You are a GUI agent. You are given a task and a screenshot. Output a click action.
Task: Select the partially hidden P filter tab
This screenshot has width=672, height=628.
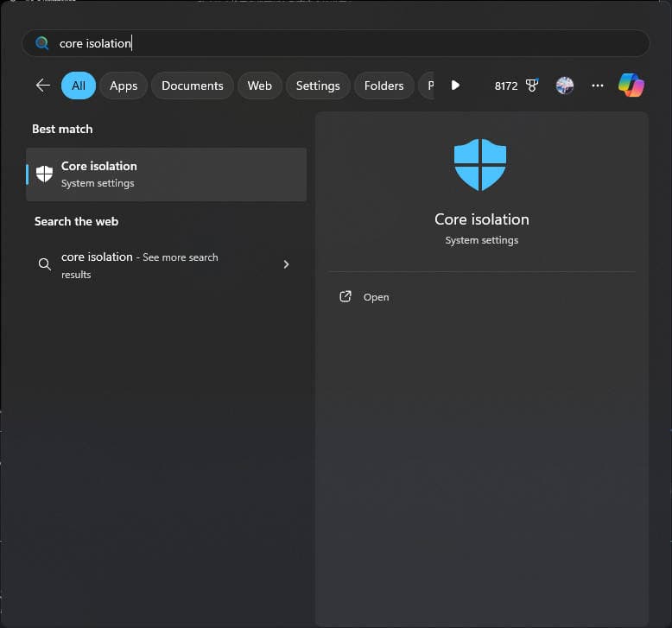(427, 86)
